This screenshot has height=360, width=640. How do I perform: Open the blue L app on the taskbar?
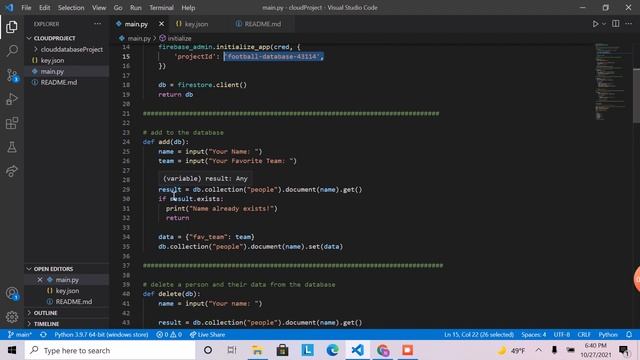(307, 350)
